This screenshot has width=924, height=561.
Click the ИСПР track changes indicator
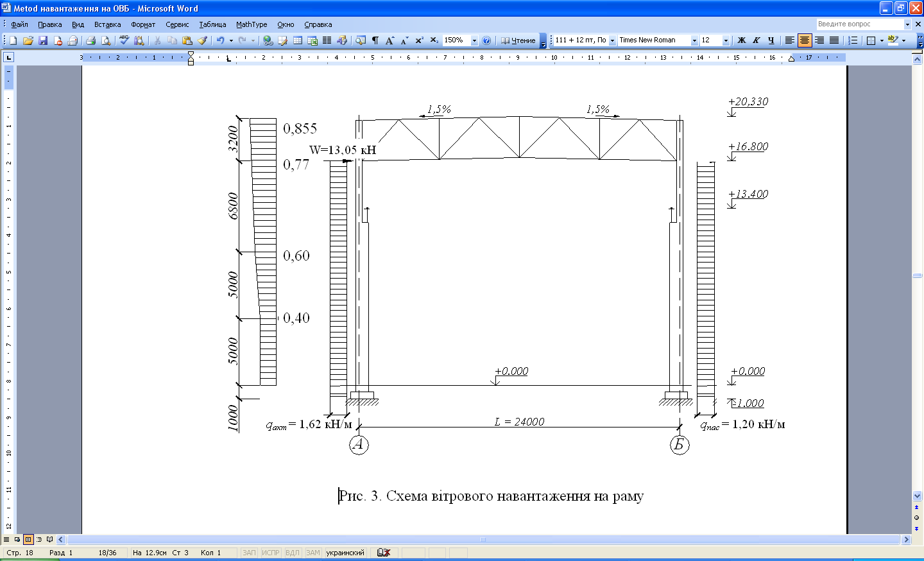271,553
